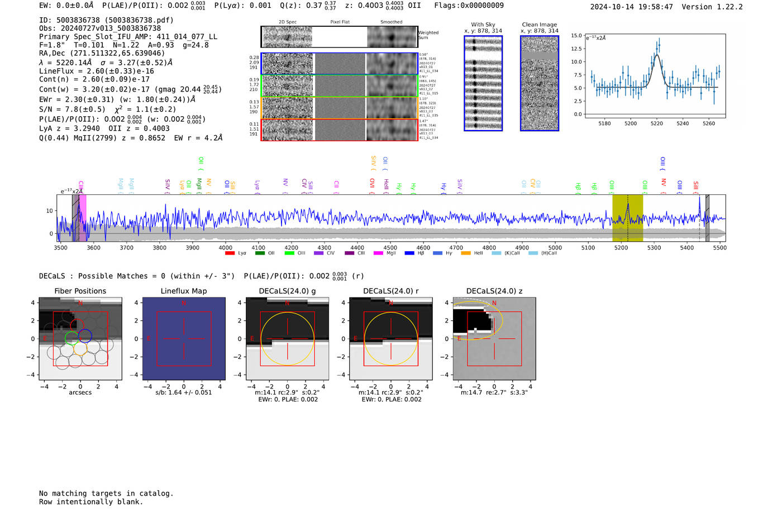The image size is (782, 532).
Task: Open the Fiber Positions cutout image
Action: click(80, 338)
